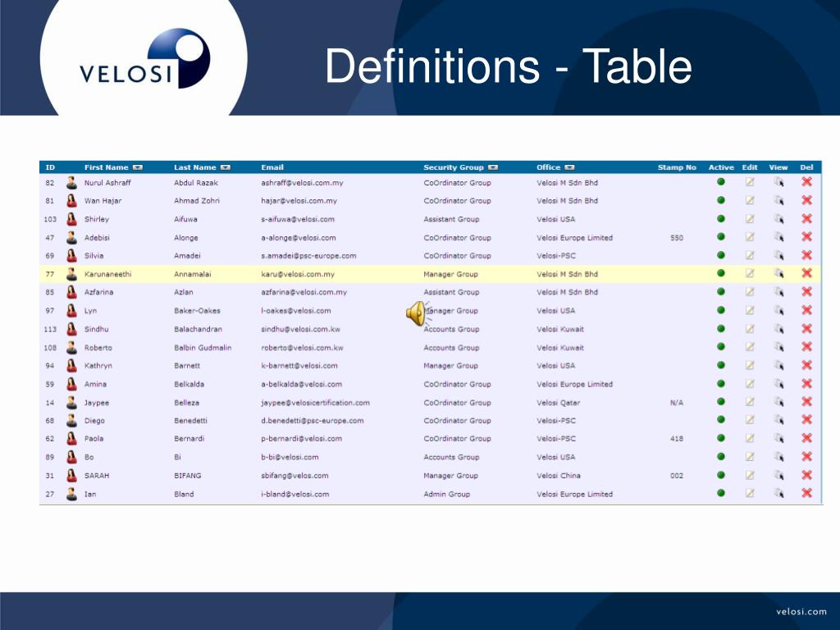This screenshot has height=630, width=840.
Task: Click the Velosi Qatar office cell
Action: (558, 403)
